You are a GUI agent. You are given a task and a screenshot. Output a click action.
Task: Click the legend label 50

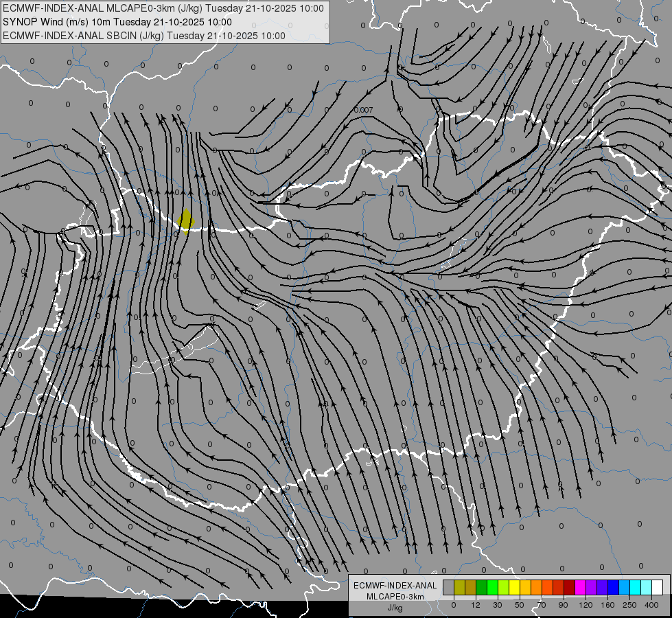tap(520, 605)
